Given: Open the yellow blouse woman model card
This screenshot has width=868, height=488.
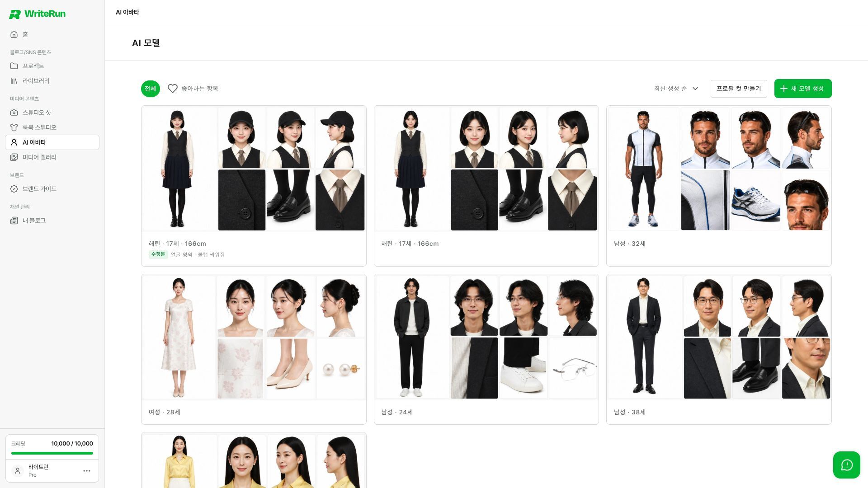Looking at the screenshot, I should (254, 460).
